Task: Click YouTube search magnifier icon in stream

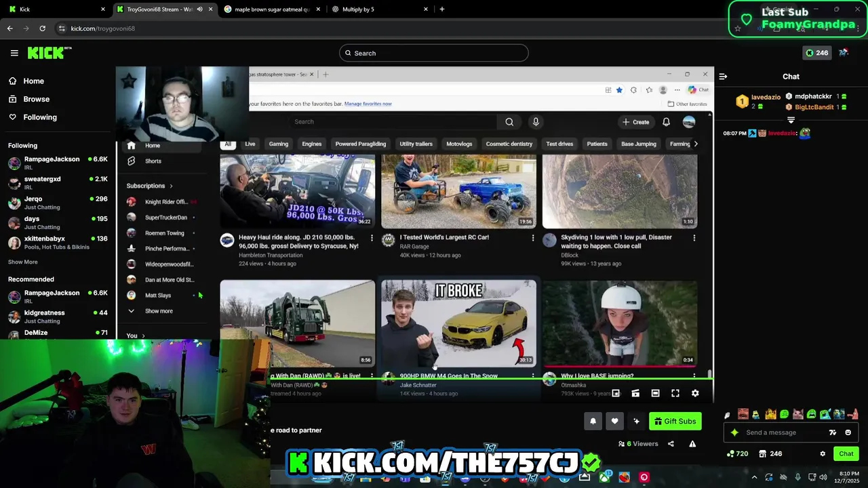Action: pos(509,122)
